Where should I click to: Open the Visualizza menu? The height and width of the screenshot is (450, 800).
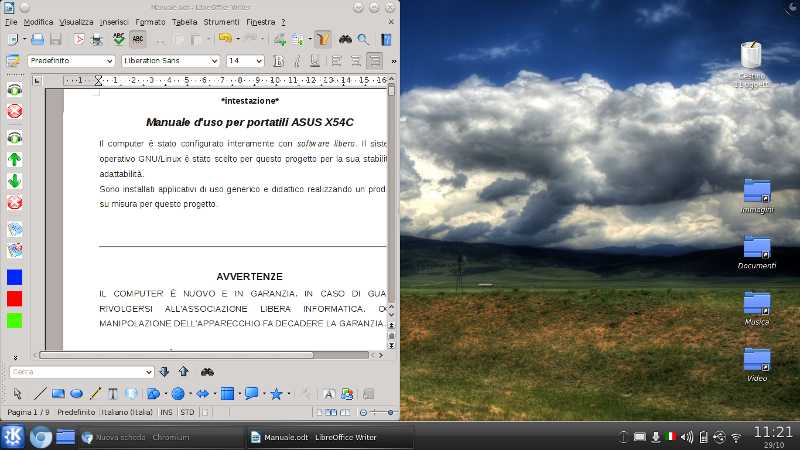click(x=77, y=22)
